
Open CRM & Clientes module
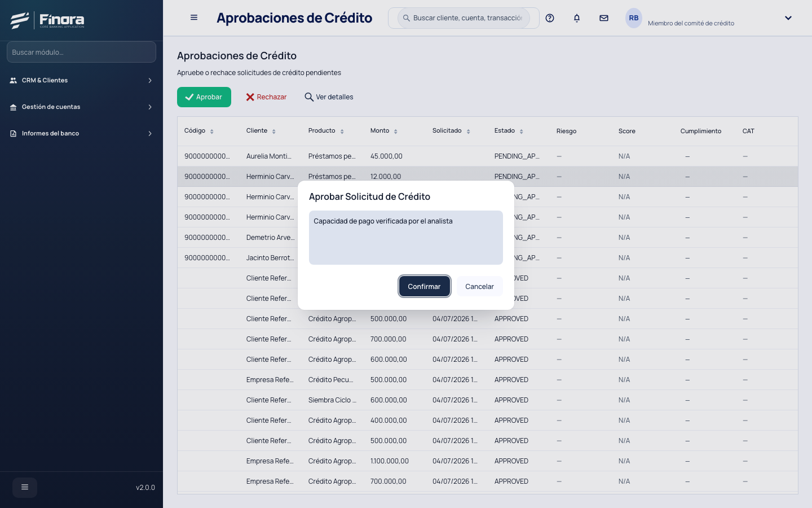81,81
